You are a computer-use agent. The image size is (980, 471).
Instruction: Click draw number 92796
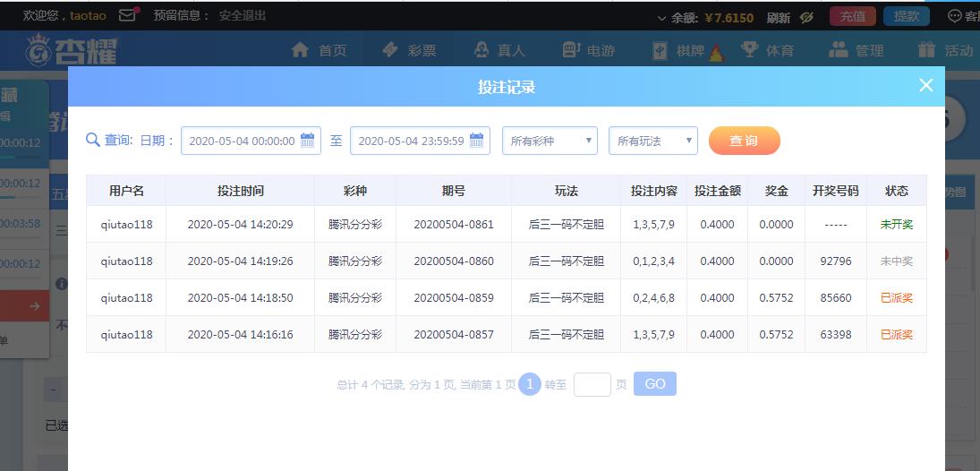(836, 261)
